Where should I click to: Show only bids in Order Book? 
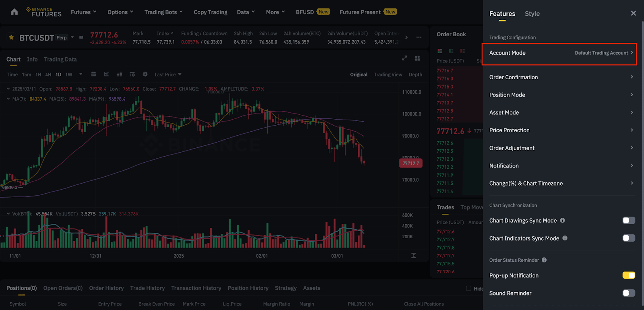tap(451, 51)
